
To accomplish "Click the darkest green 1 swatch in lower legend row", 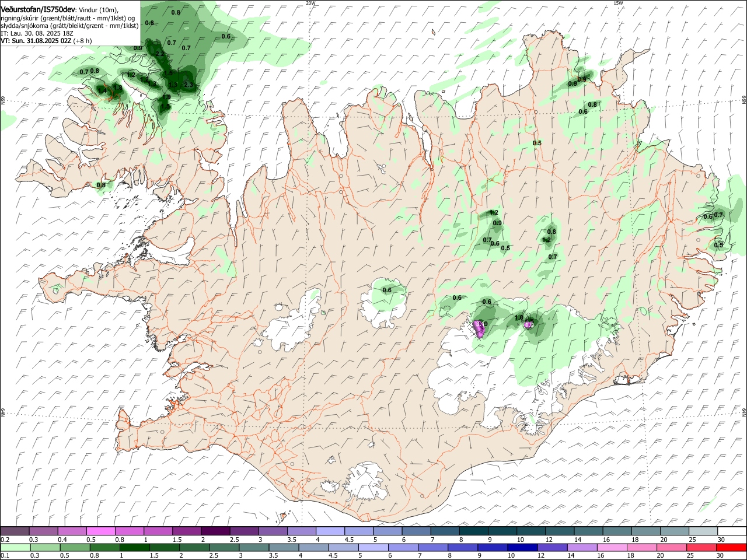I will tap(135, 548).
